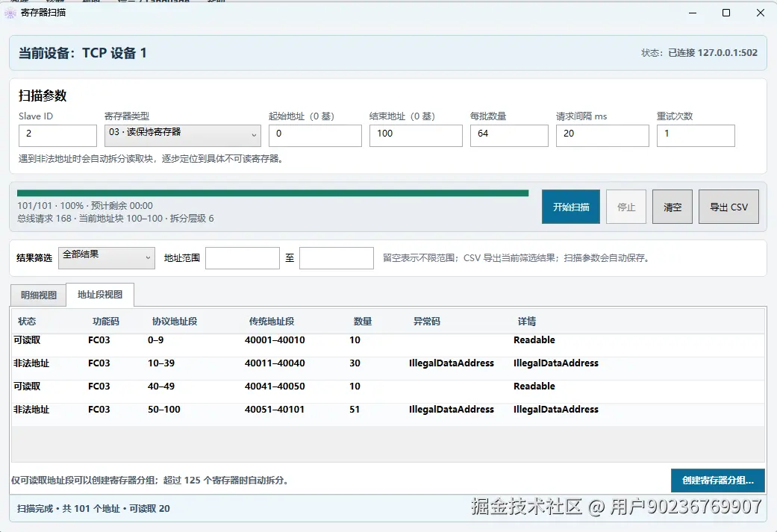Click the 开始扫描 button
The image size is (777, 532).
coord(571,207)
